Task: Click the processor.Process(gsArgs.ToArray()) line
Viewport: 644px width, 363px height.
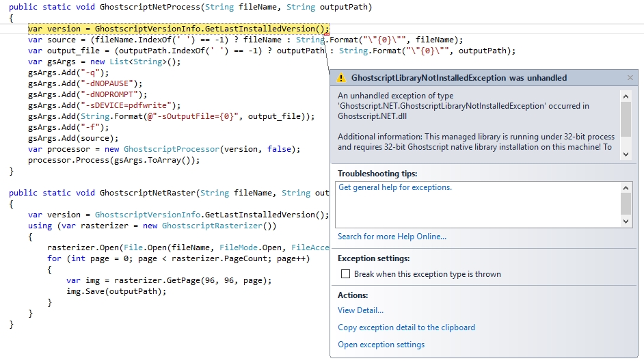Action: click(113, 160)
